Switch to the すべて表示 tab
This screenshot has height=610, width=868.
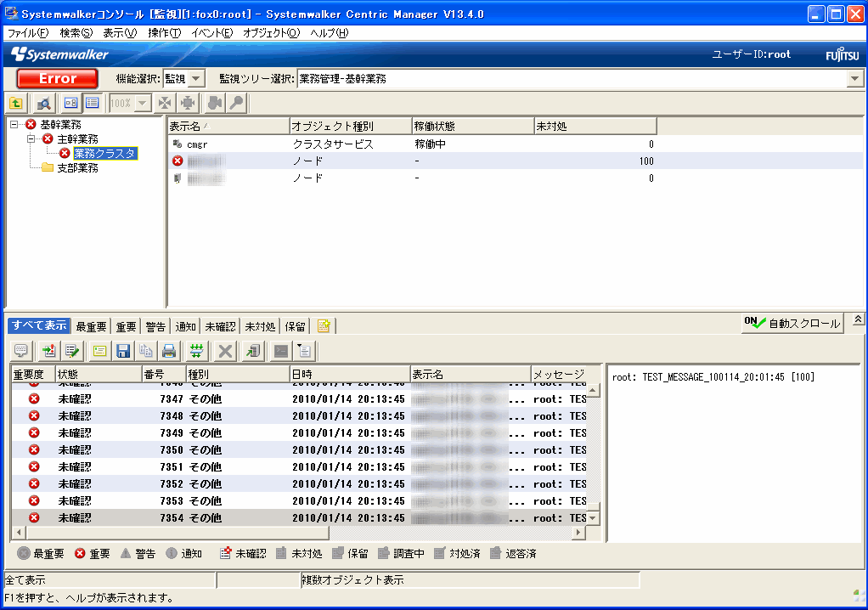[39, 325]
